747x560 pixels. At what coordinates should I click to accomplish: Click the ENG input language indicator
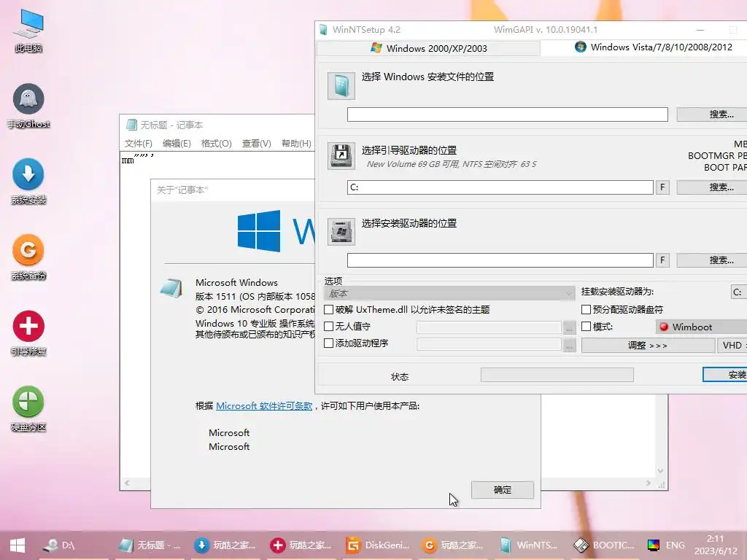coord(675,545)
